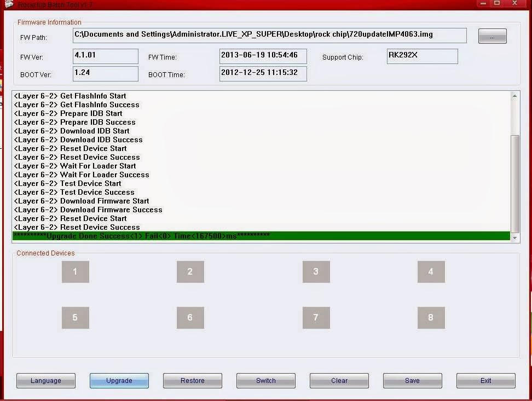Click the BOOT Time 2012-12-25 field
The image size is (532, 401).
pyautogui.click(x=263, y=74)
